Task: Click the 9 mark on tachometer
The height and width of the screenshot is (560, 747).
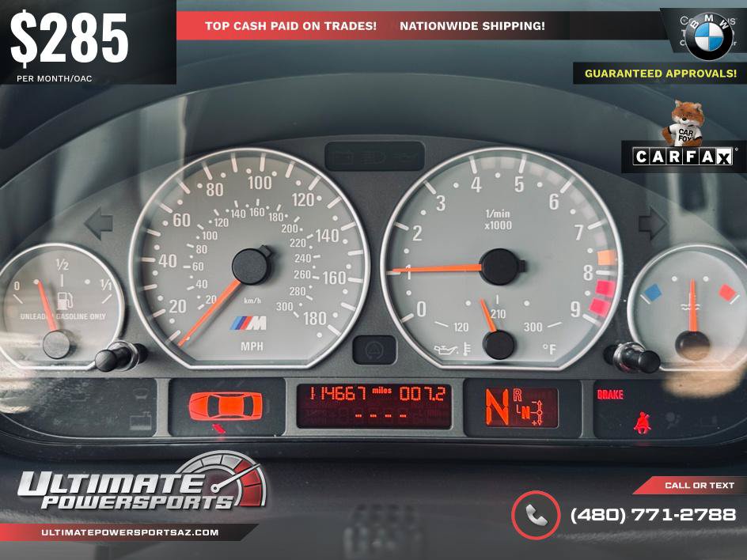Action: click(x=575, y=309)
